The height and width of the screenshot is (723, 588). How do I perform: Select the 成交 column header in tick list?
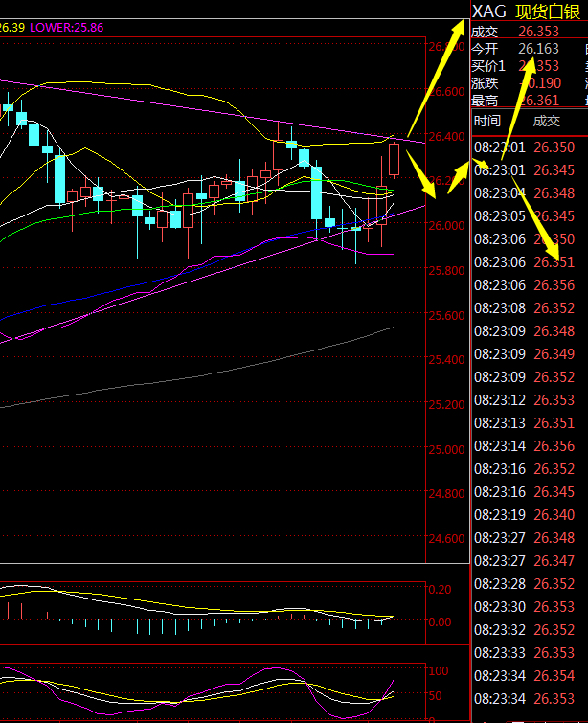(x=546, y=121)
